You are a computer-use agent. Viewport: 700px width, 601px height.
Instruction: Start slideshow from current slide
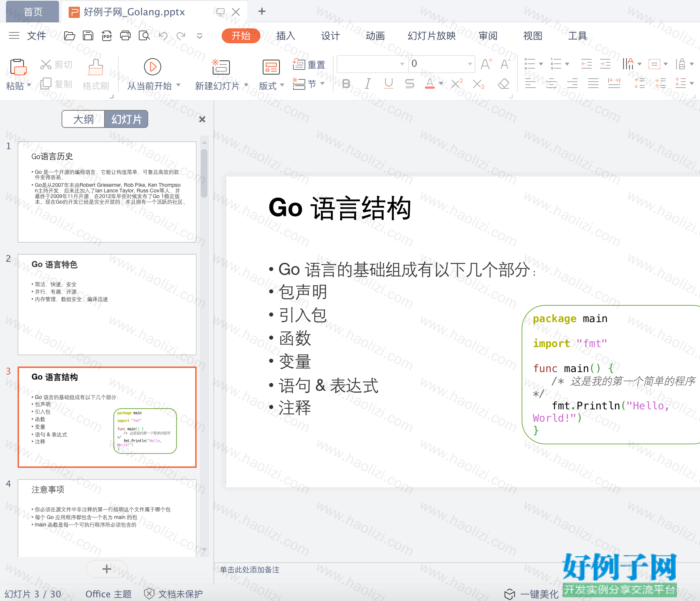[153, 67]
